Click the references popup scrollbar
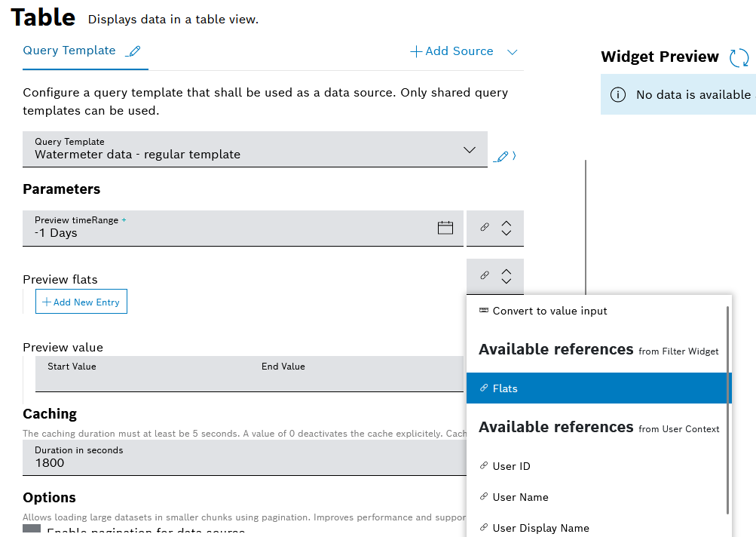 (x=727, y=407)
